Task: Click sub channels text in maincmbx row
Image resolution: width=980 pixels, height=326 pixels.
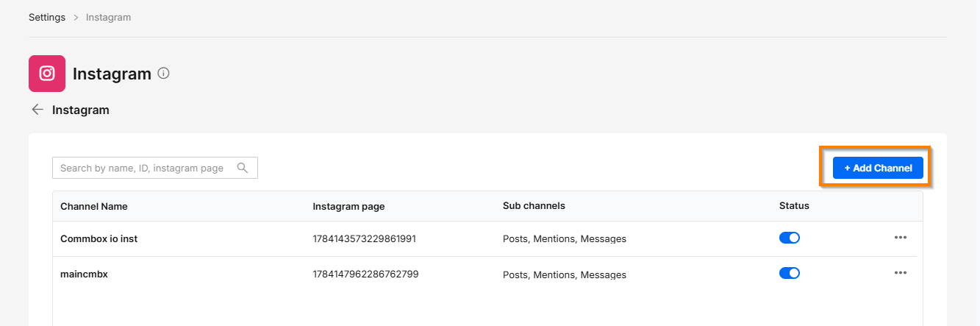Action: coord(565,274)
